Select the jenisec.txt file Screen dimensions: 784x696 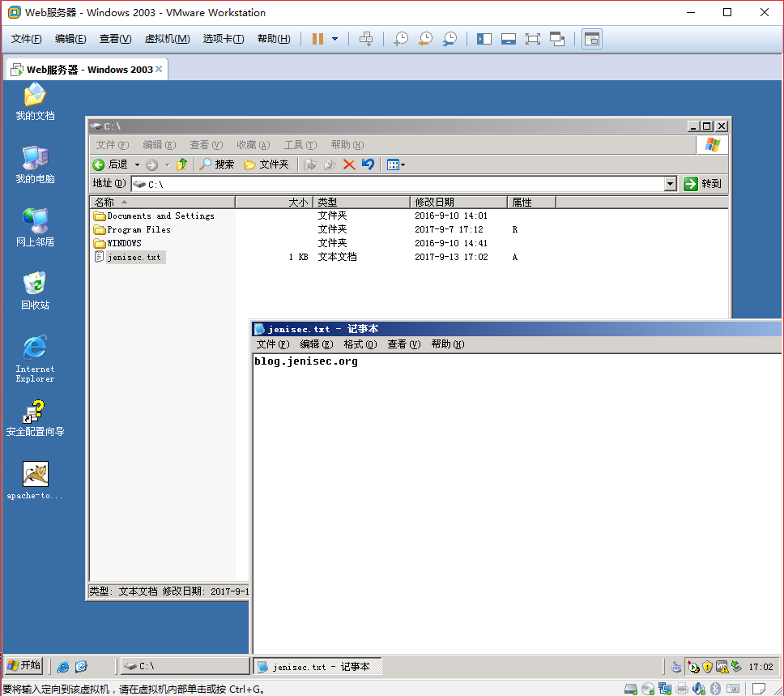(x=129, y=257)
